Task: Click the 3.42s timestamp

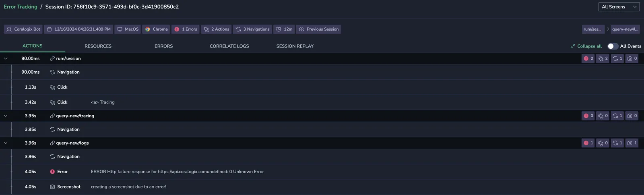Action: click(31, 102)
